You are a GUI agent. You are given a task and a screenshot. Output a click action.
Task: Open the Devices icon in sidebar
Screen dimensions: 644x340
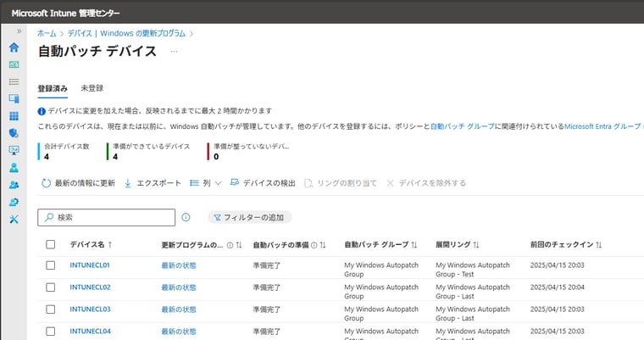[x=14, y=98]
